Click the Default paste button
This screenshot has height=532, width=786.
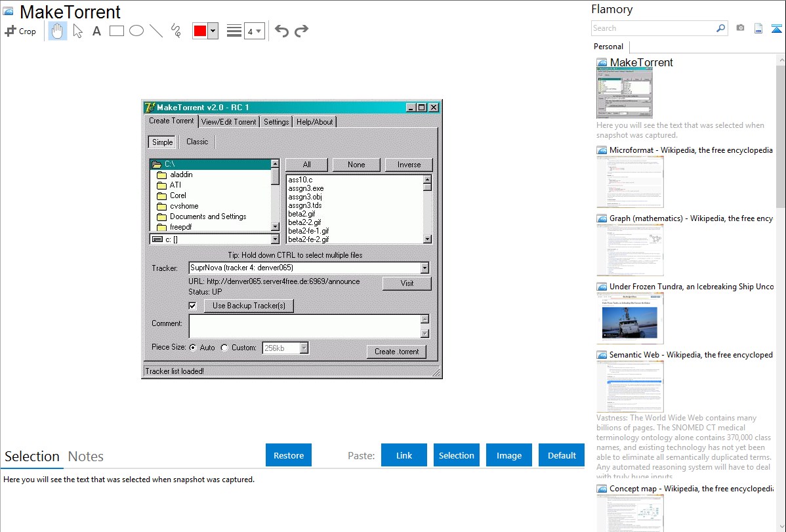(562, 455)
